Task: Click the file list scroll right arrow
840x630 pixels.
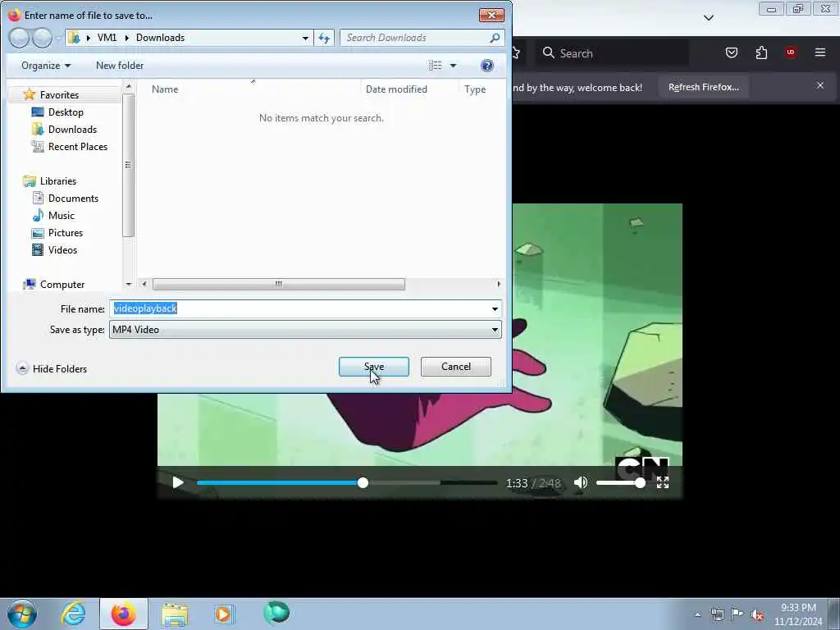Action: tap(498, 284)
